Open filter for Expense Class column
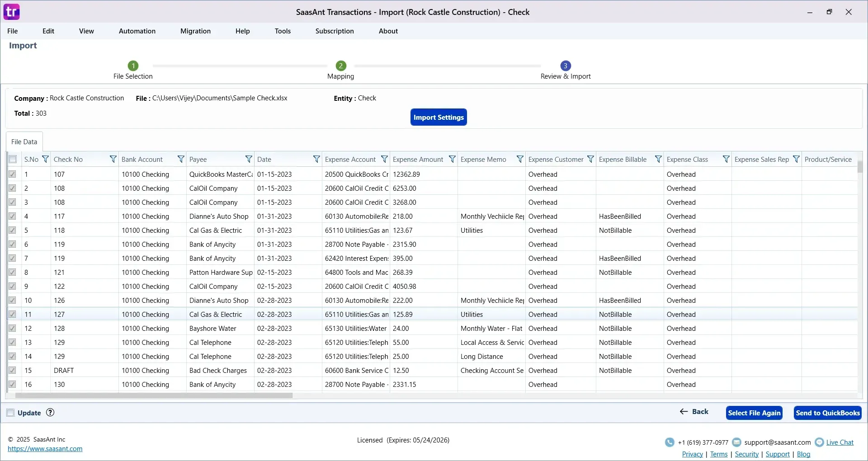This screenshot has height=461, width=868. [x=726, y=159]
